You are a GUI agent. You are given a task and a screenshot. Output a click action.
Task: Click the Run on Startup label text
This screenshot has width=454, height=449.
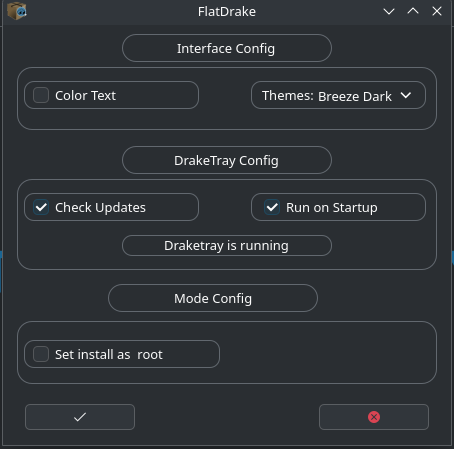(332, 208)
